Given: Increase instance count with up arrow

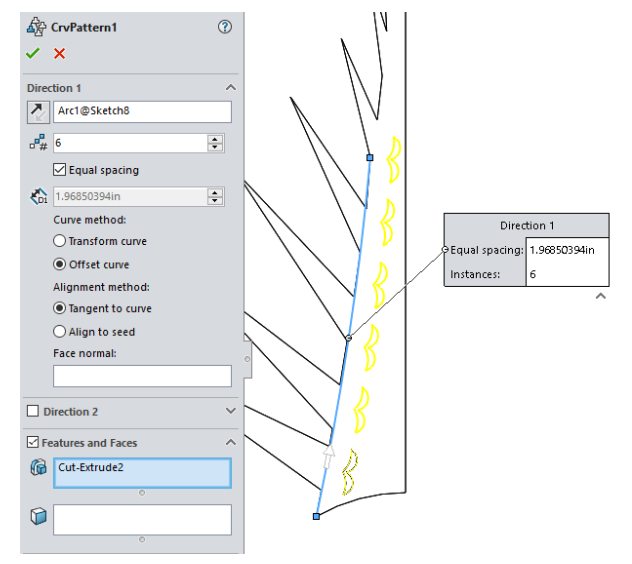Looking at the screenshot, I should click(x=215, y=139).
